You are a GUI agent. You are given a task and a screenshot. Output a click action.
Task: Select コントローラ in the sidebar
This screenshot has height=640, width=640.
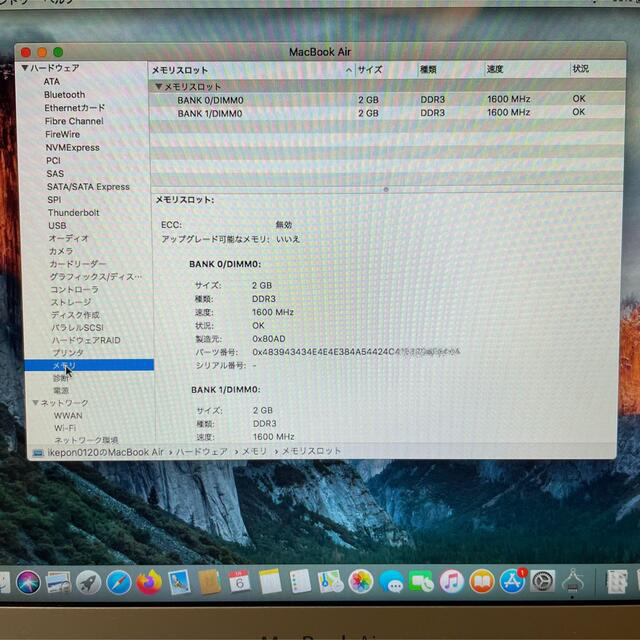coord(74,289)
